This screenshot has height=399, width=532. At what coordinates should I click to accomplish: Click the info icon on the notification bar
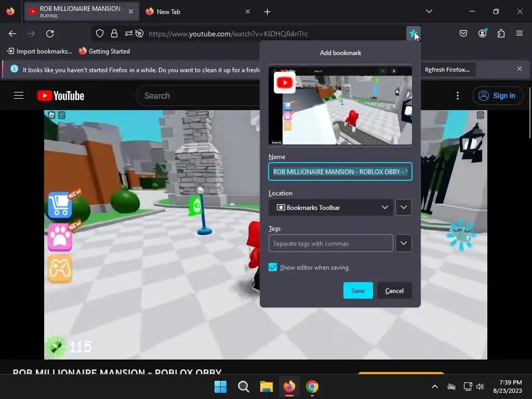point(14,69)
